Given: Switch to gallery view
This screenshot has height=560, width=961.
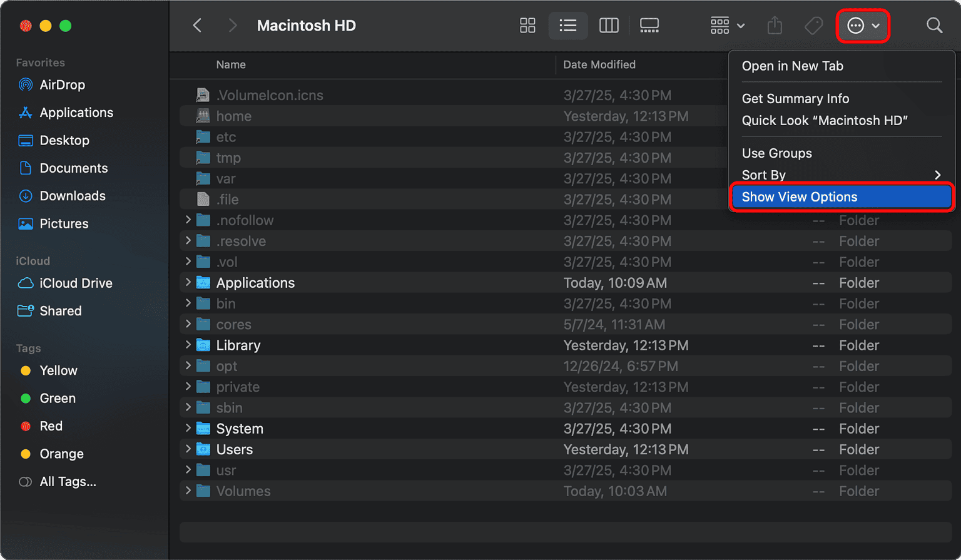Looking at the screenshot, I should coord(649,26).
